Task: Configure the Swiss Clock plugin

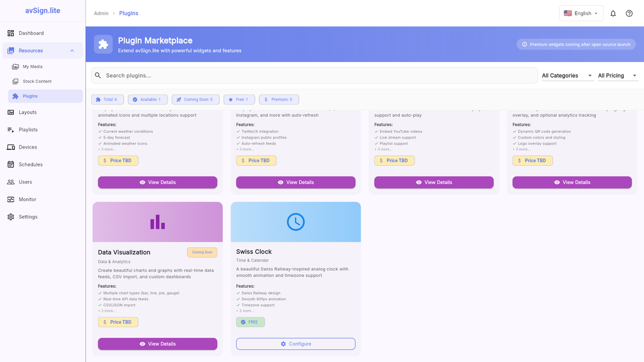Action: pos(296,344)
